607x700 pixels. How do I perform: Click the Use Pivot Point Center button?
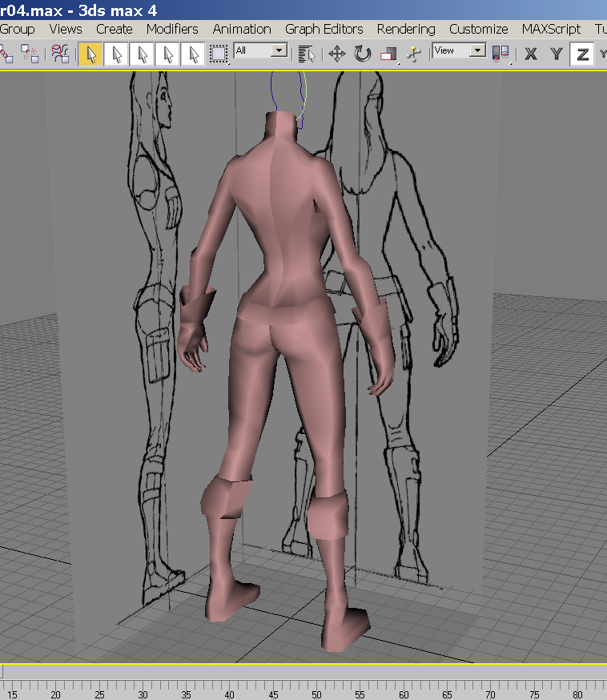click(x=501, y=54)
